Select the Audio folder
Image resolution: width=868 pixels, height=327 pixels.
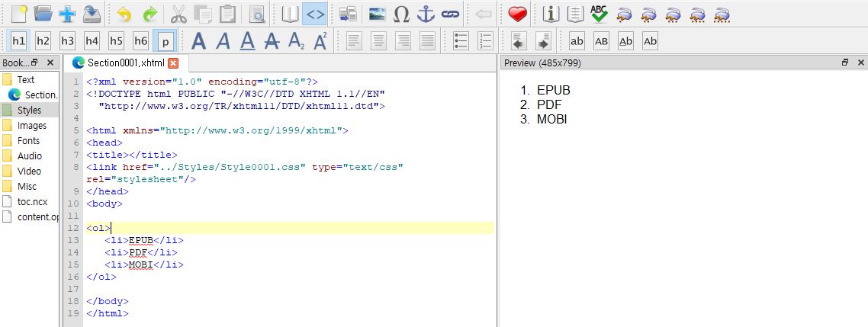29,156
